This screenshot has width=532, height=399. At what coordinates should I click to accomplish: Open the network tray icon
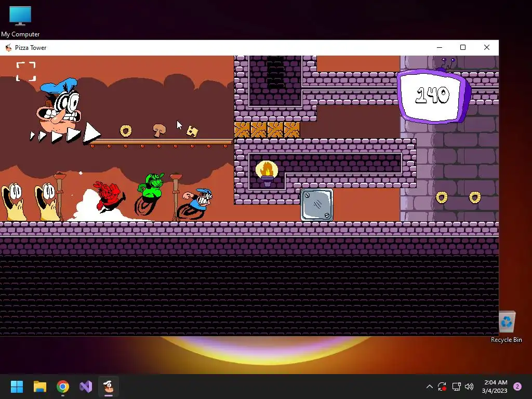(x=456, y=387)
